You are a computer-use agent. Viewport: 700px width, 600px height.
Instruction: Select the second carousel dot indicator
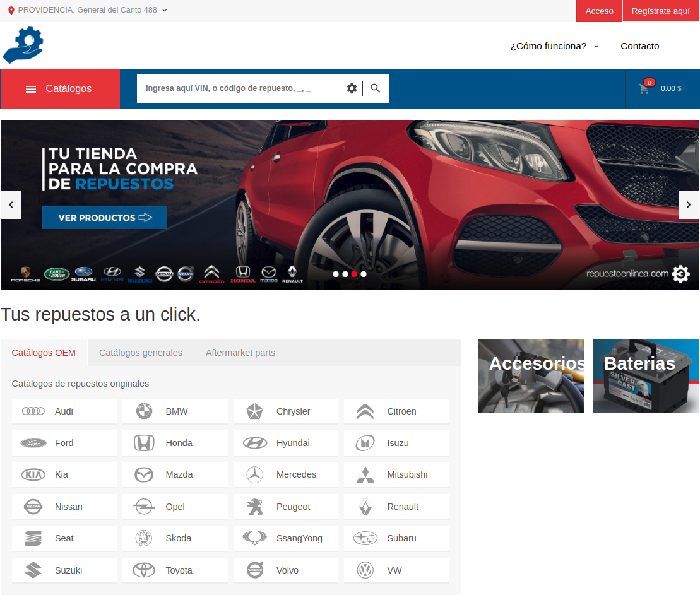(345, 274)
